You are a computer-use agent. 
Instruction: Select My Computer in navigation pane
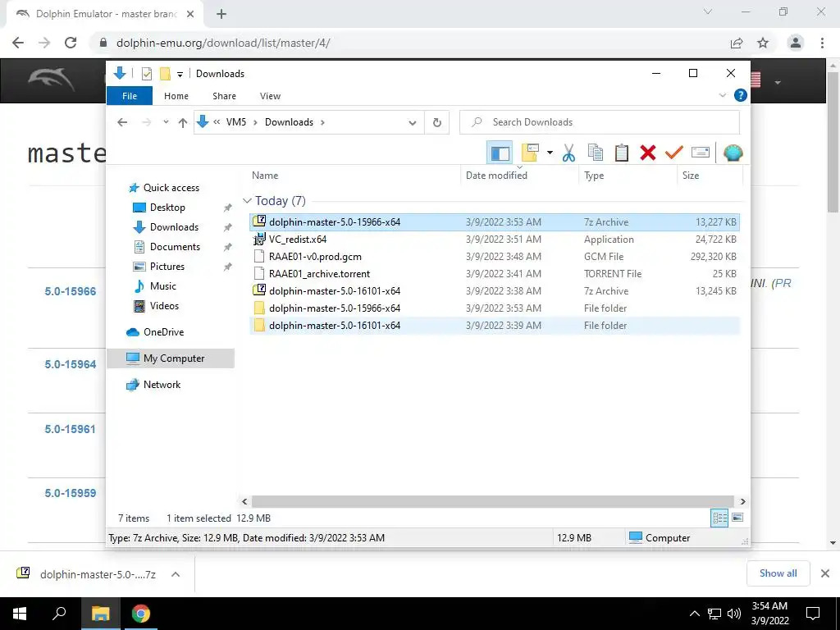[x=171, y=358]
